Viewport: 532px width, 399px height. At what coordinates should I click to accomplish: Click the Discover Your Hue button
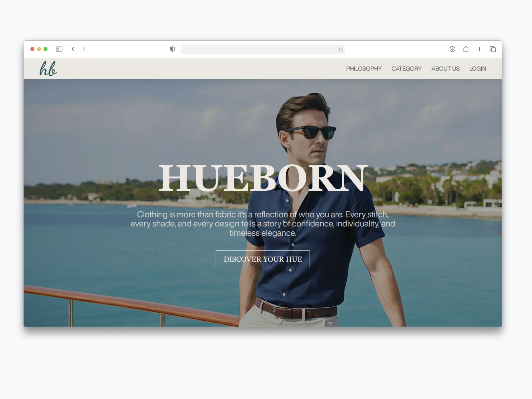[x=263, y=259]
